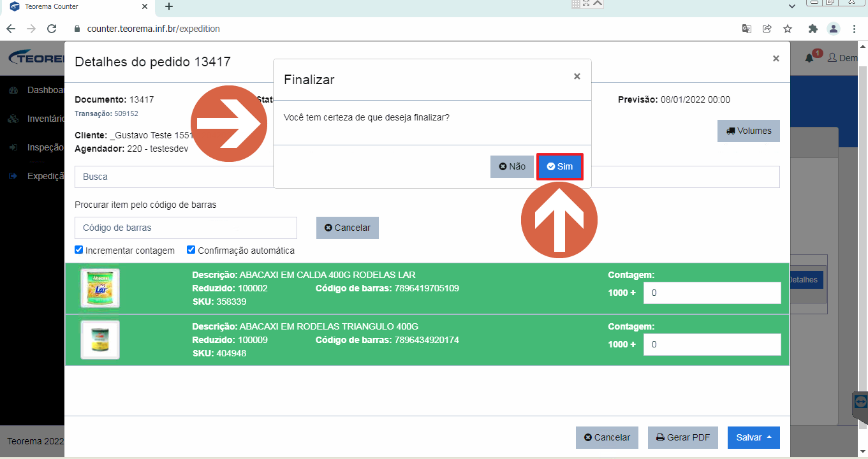The width and height of the screenshot is (868, 459).
Task: Click Cancelar beside the barcode field
Action: point(348,228)
